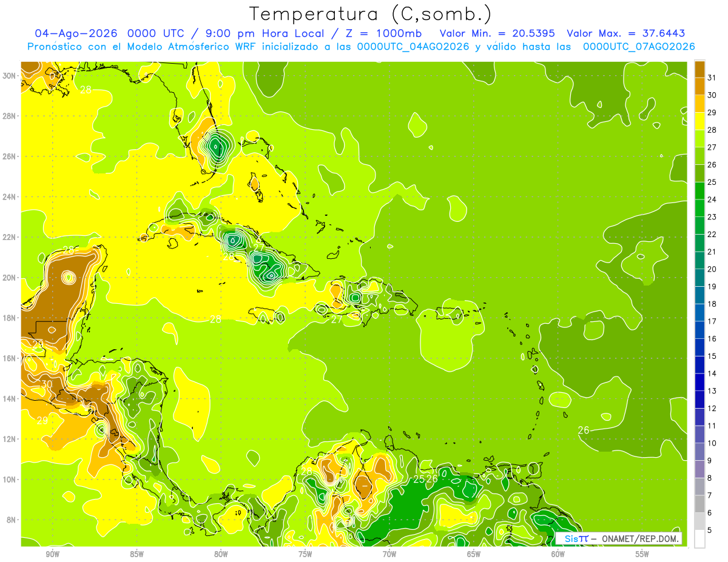Click the 70W longitude axis label
This screenshot has height=562, width=728.
click(x=389, y=554)
